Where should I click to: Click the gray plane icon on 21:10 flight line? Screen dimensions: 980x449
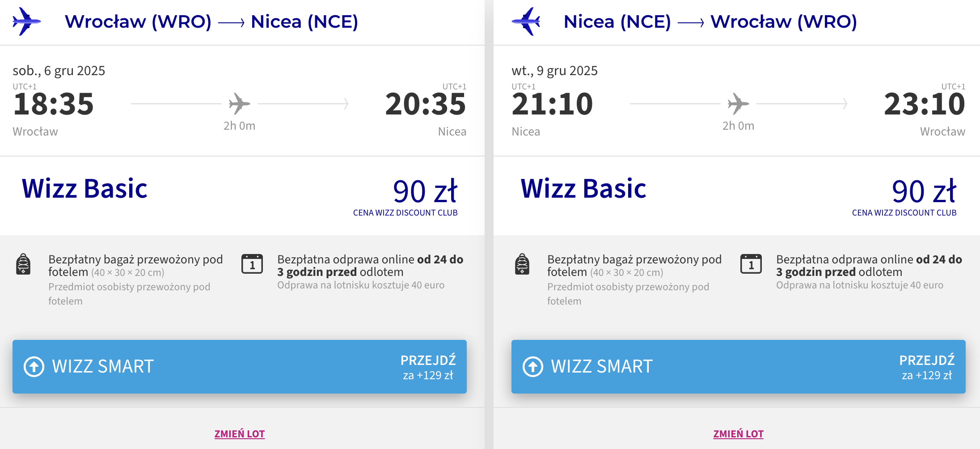[x=739, y=104]
